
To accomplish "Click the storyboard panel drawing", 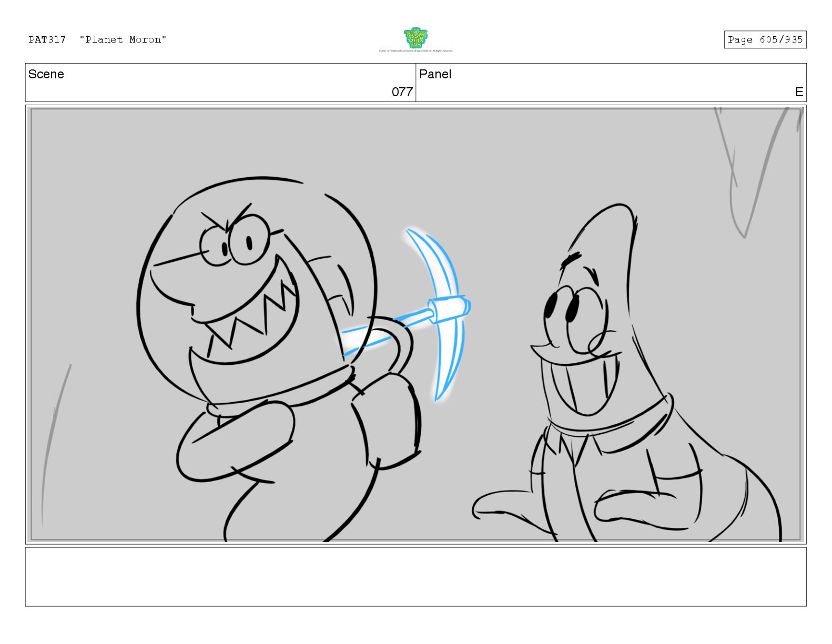I will point(415,324).
